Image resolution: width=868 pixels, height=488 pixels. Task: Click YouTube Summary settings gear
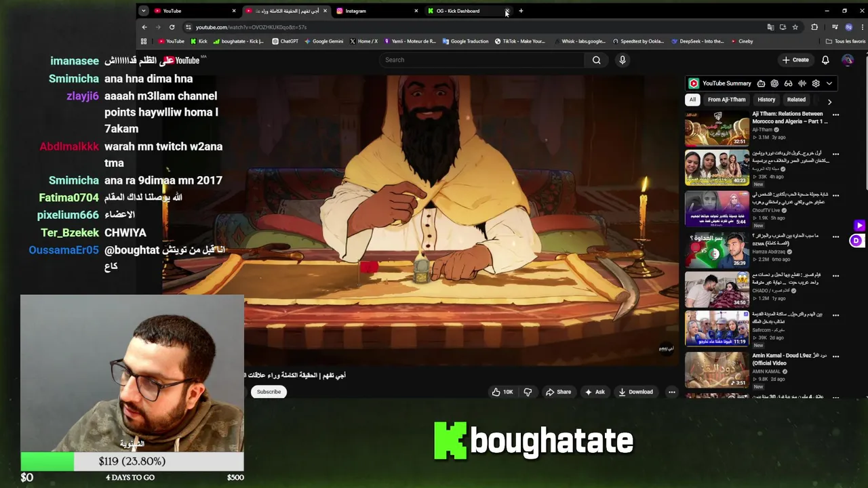pos(816,83)
